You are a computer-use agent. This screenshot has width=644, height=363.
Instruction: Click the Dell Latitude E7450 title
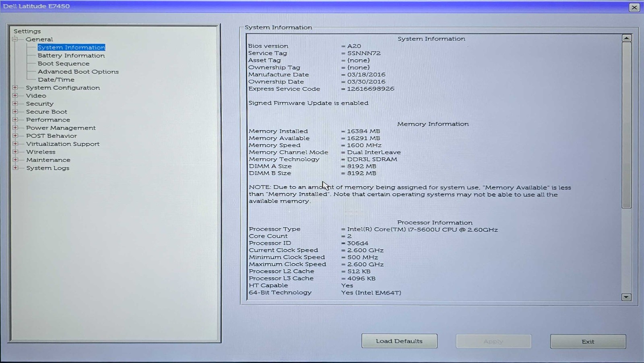[36, 6]
